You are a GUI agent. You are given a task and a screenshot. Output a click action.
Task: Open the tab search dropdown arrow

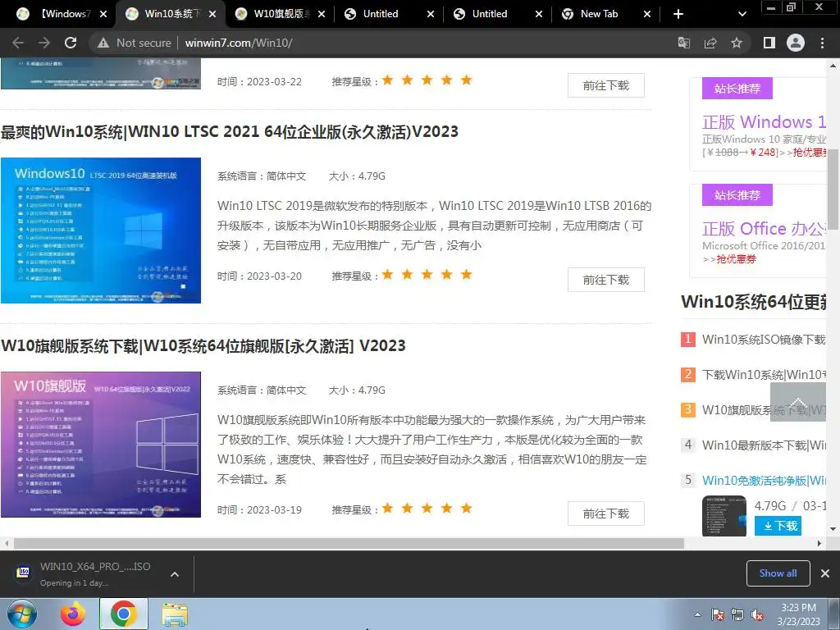coord(742,14)
